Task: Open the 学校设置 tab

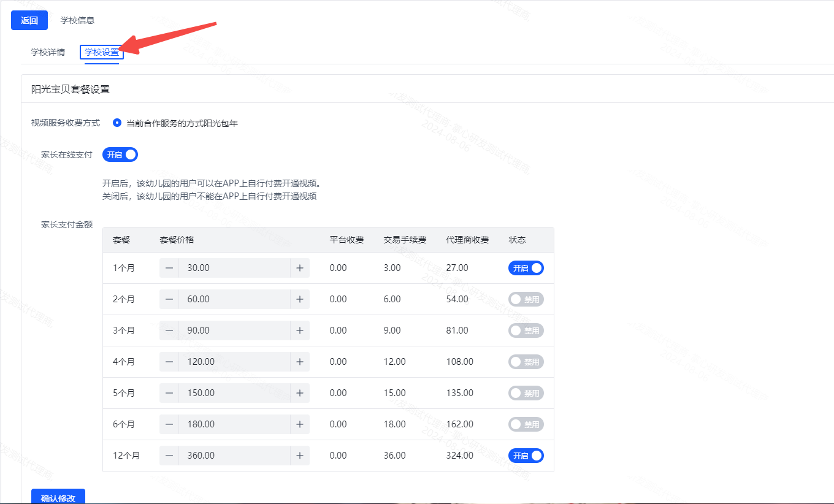Action: tap(102, 52)
